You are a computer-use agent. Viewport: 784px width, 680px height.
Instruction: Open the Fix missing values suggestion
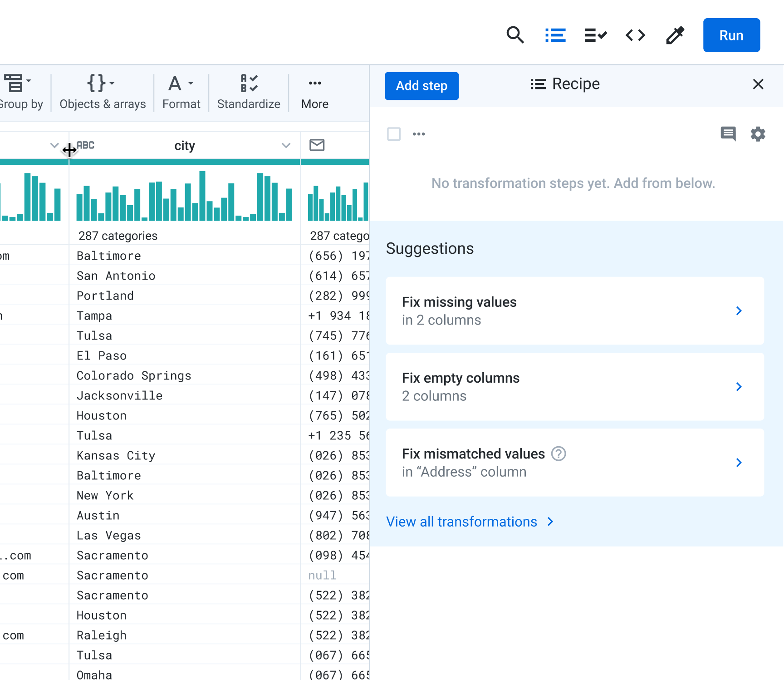[x=575, y=311]
